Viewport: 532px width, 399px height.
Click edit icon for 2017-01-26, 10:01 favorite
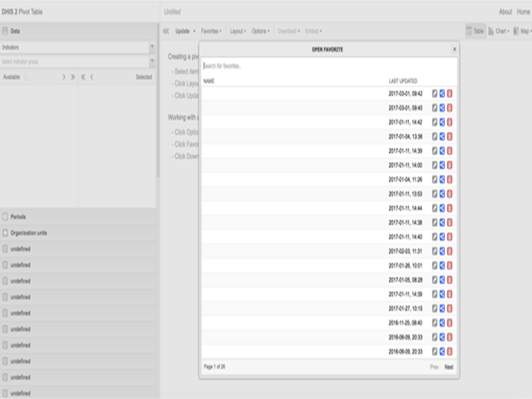coord(435,264)
